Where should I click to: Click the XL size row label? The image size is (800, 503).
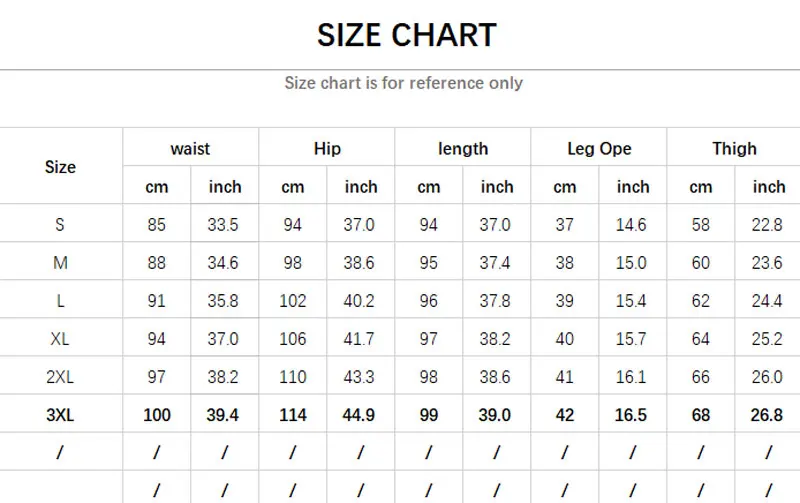point(60,339)
